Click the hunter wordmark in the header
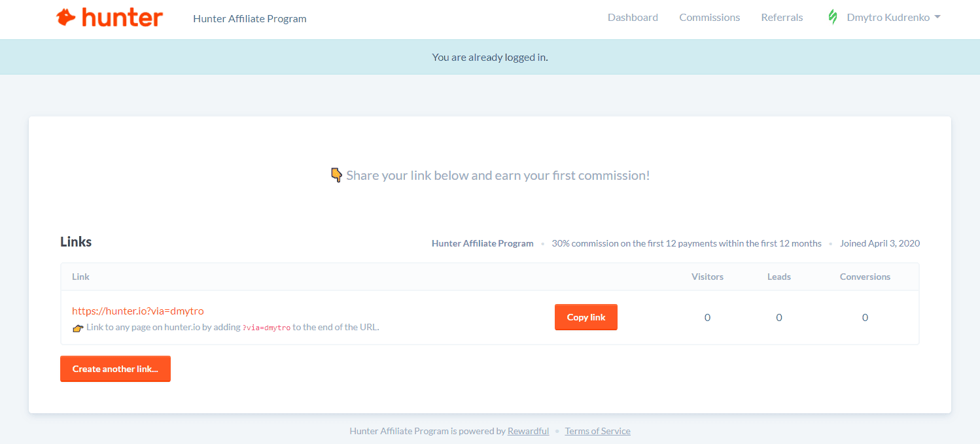This screenshot has height=444, width=980. pyautogui.click(x=122, y=18)
